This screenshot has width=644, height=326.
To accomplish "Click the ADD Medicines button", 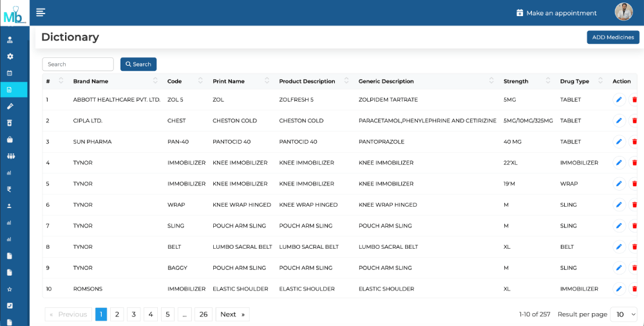I will point(613,37).
